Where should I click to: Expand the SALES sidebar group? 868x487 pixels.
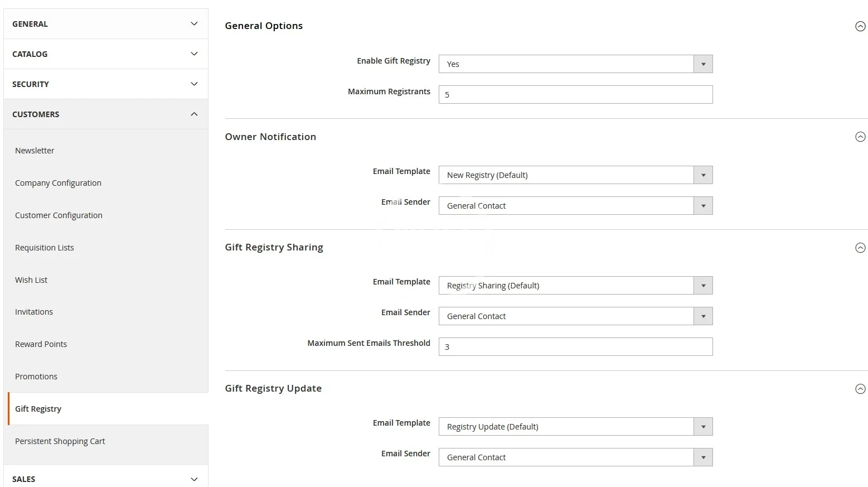click(x=106, y=479)
